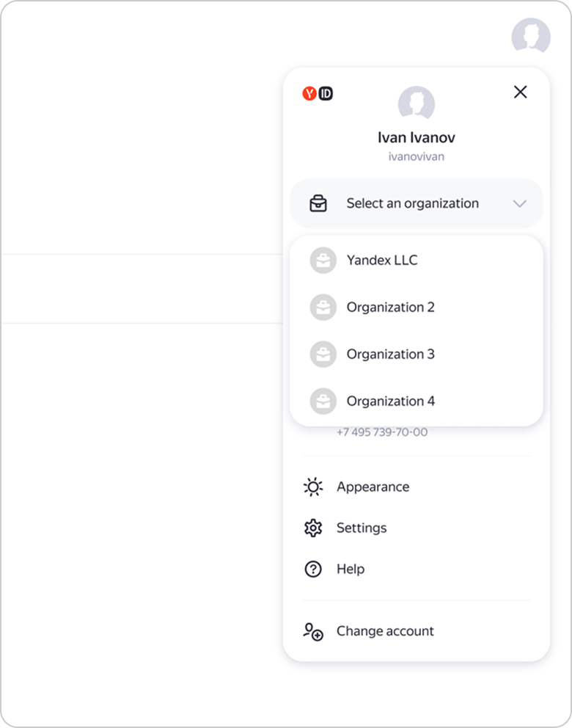
Task: Select Organization 2 from the list
Action: click(390, 307)
